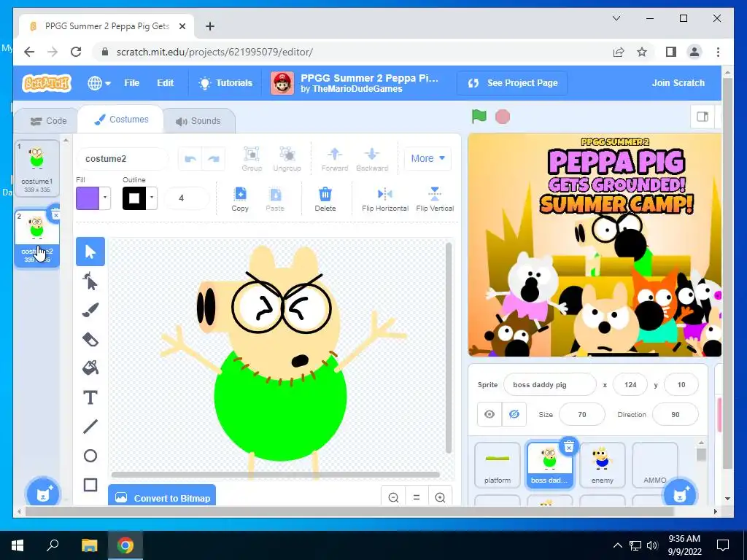Open the Tutorials menu item
This screenshot has width=747, height=560.
pyautogui.click(x=226, y=83)
